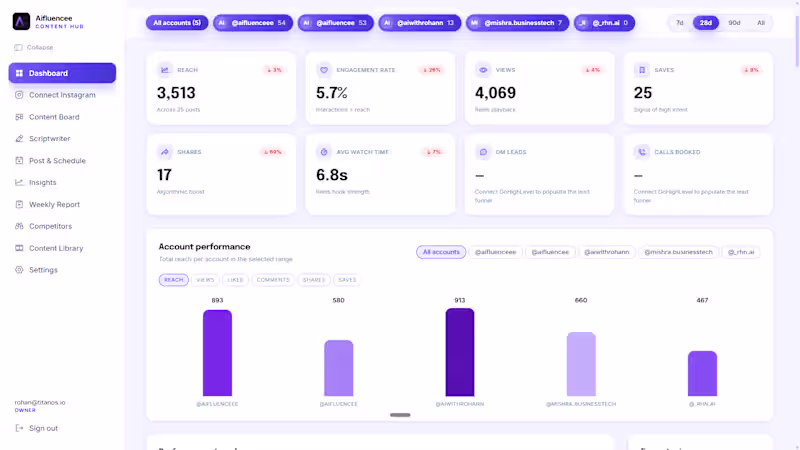
Task: Click the Views eye icon
Action: [x=483, y=70]
